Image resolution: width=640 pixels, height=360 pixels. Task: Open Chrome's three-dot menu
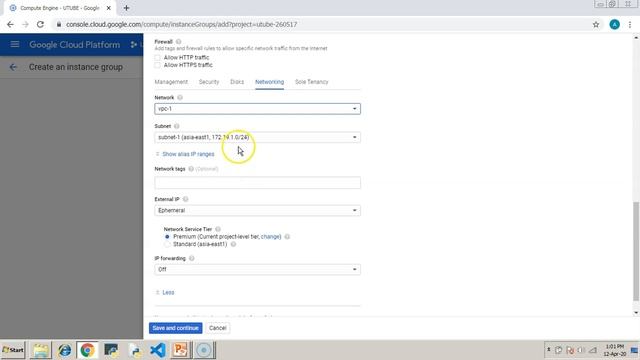click(x=630, y=24)
